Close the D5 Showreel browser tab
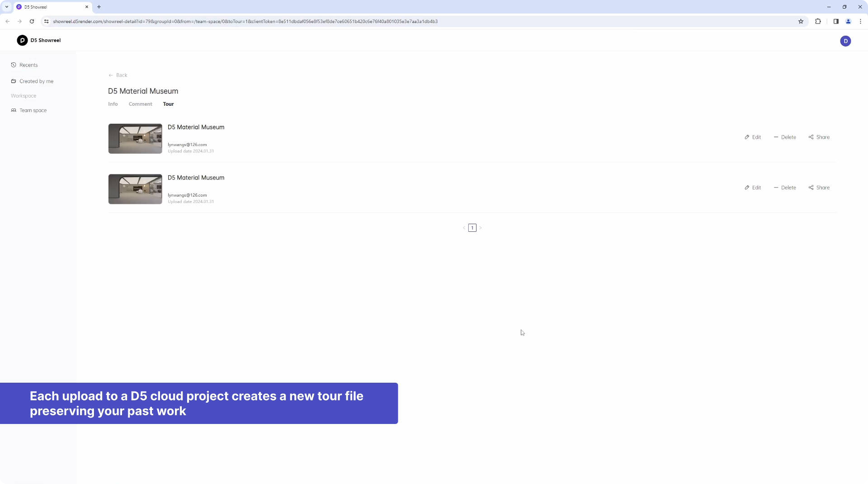The image size is (868, 484). pyautogui.click(x=87, y=7)
